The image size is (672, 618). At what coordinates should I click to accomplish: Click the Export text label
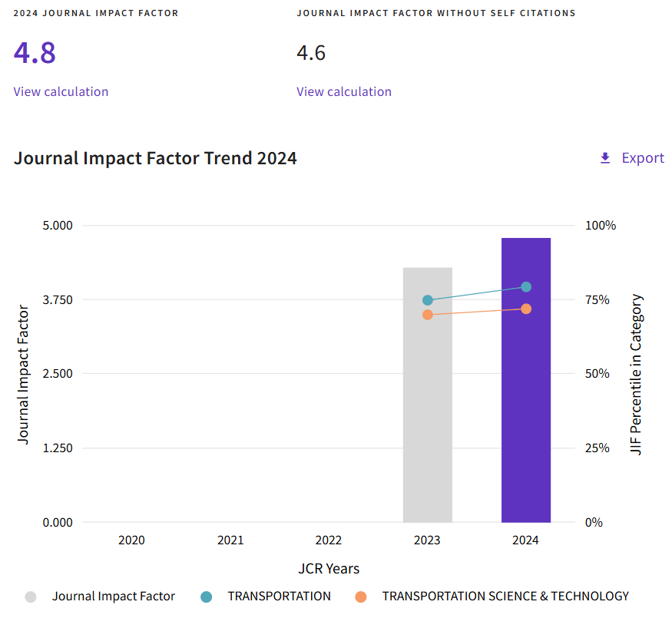click(643, 158)
